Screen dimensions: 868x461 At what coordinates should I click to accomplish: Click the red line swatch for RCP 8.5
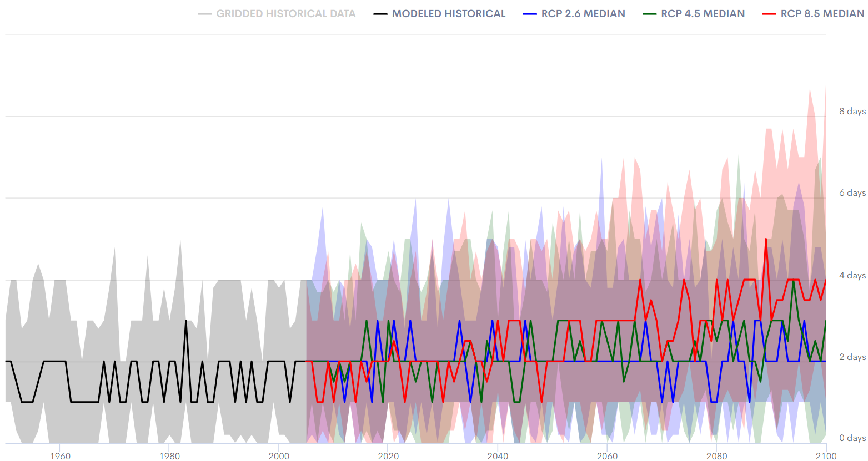770,14
